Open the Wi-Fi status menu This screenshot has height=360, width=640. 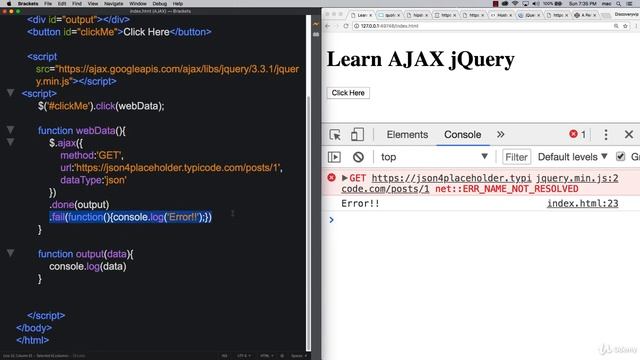point(516,3)
